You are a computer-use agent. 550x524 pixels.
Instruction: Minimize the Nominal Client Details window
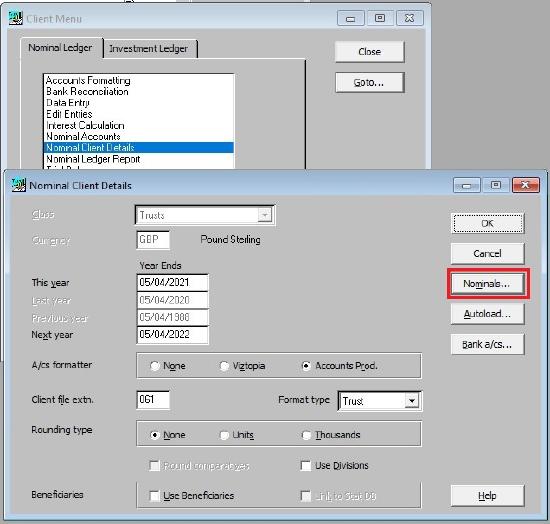[467, 185]
